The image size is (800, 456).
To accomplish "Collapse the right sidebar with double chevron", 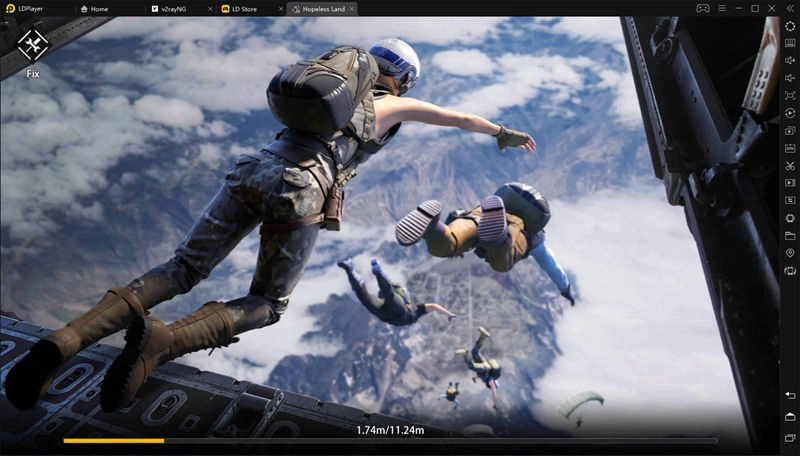I will click(x=790, y=9).
